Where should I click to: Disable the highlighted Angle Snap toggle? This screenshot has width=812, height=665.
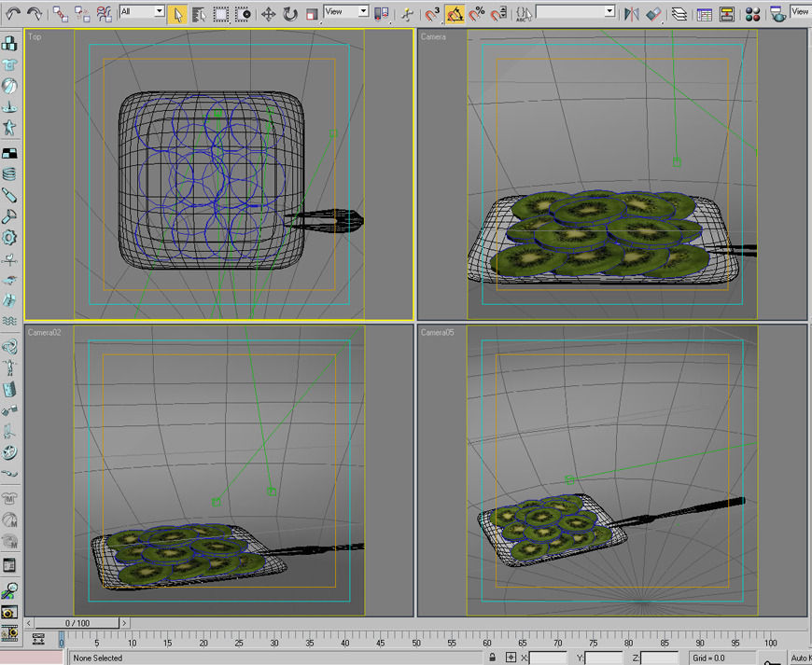[455, 14]
